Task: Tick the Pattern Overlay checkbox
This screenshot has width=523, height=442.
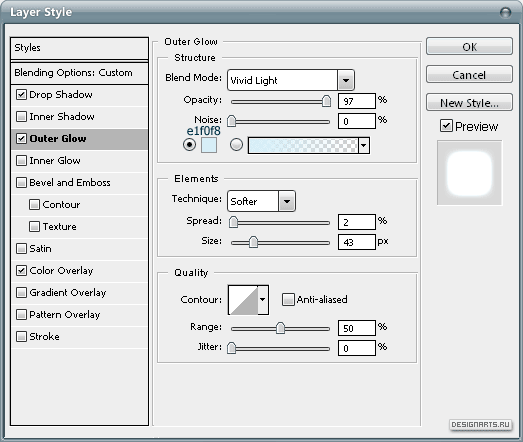Action: tap(21, 315)
